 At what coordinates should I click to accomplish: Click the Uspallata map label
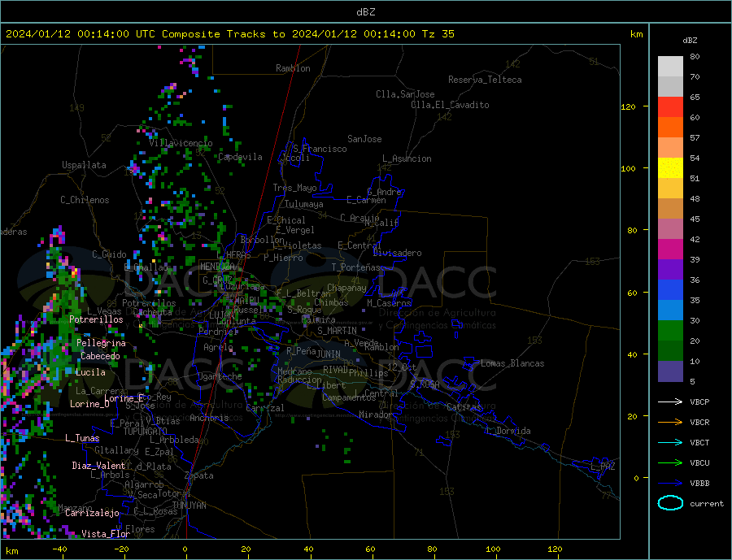tap(84, 165)
